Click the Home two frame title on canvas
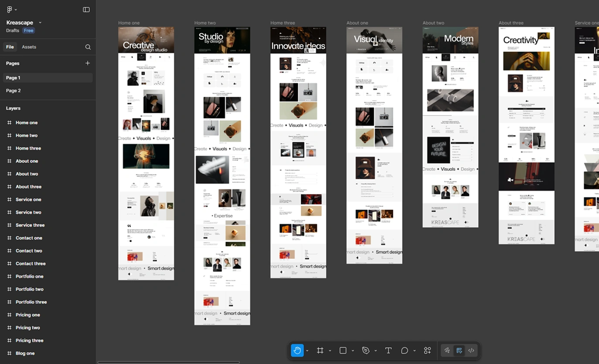599x364 pixels. [205, 23]
